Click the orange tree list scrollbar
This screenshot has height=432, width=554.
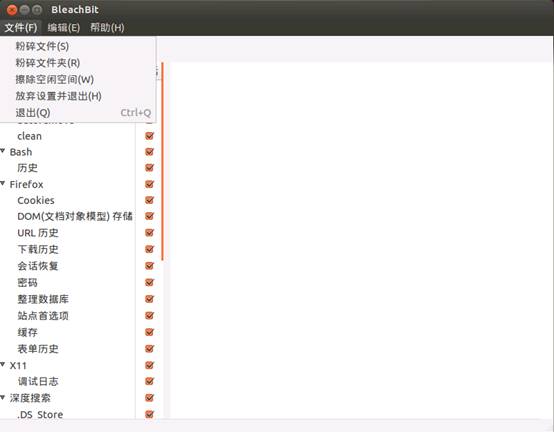[x=162, y=161]
